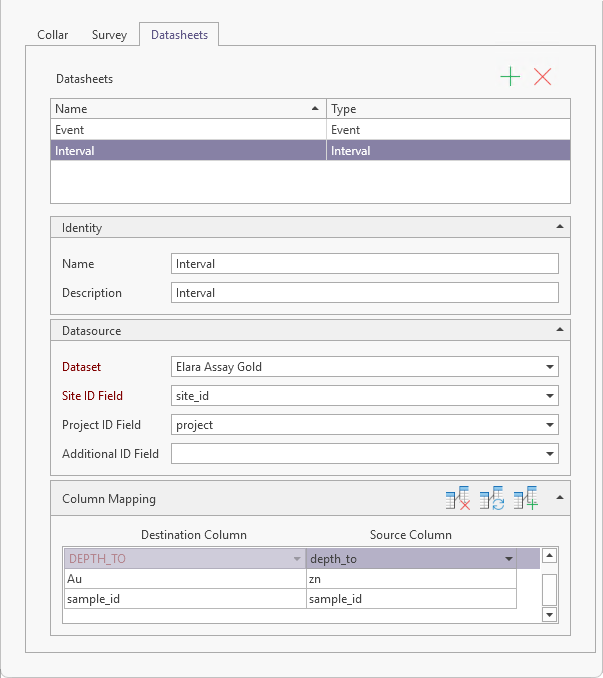The width and height of the screenshot is (603, 678).
Task: Switch to the Survey tab
Action: click(x=109, y=35)
